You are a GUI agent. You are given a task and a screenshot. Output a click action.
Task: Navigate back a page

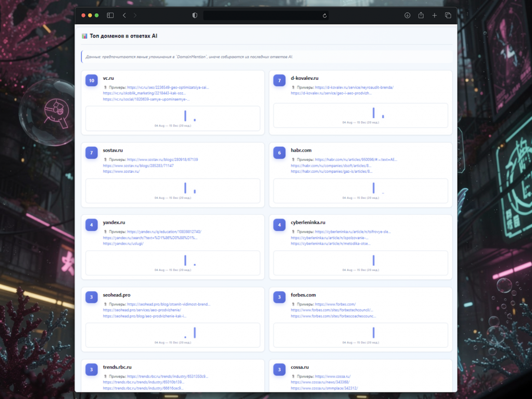124,15
